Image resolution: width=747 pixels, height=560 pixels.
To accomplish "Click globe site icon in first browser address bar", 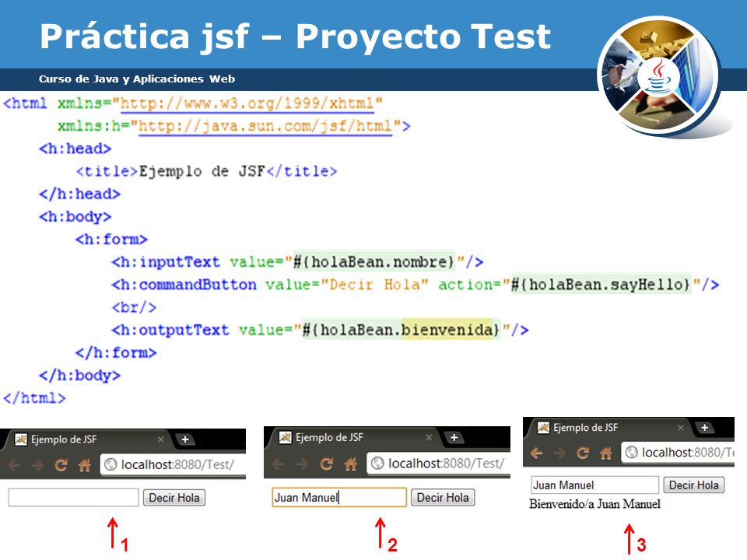I will [x=110, y=464].
